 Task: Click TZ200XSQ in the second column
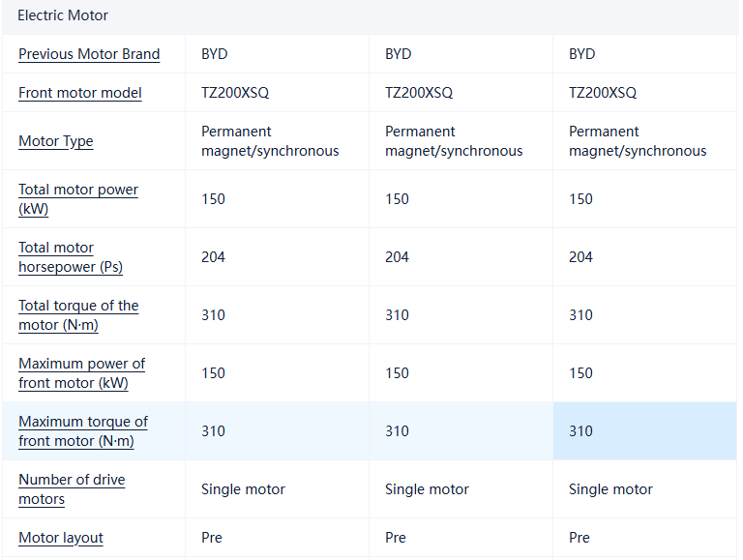(419, 93)
